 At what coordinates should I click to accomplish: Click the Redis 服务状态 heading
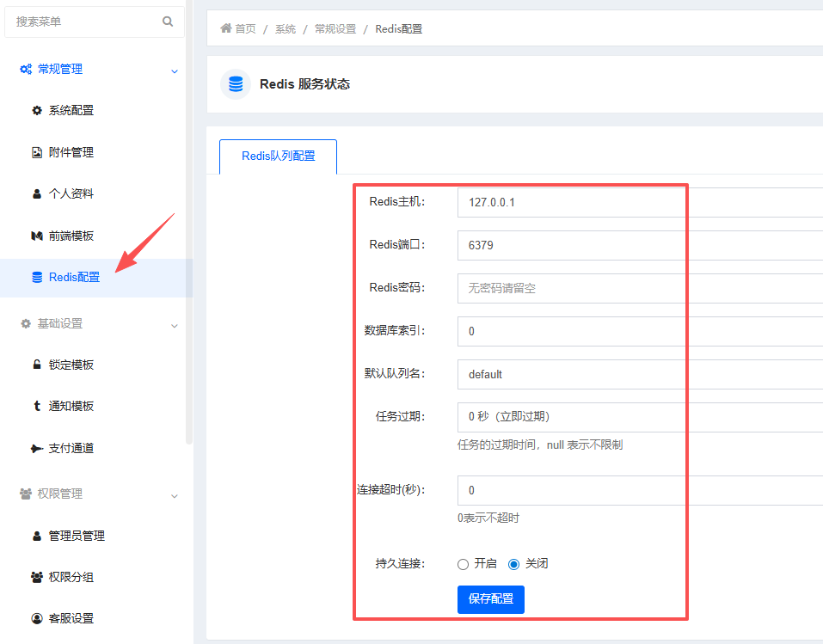(x=304, y=84)
